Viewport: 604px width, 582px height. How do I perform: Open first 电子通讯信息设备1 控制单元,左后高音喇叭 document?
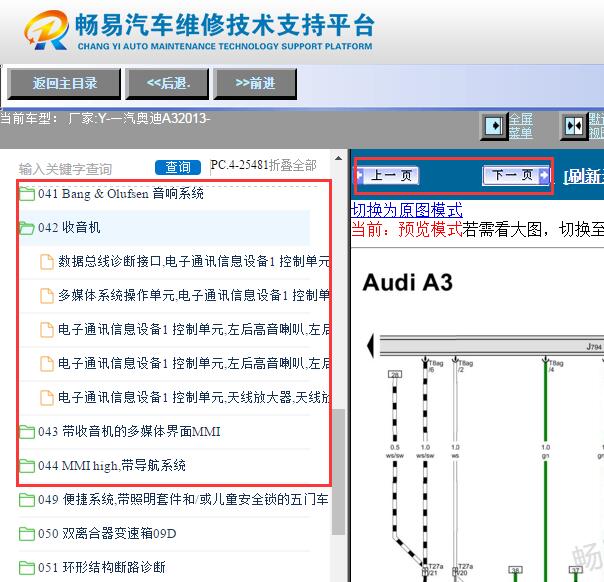tap(194, 329)
